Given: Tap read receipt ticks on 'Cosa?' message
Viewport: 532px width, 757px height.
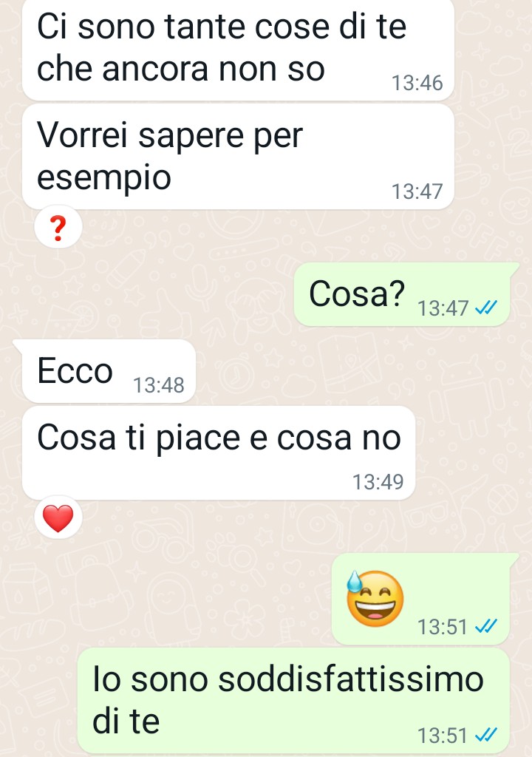Looking at the screenshot, I should (485, 308).
